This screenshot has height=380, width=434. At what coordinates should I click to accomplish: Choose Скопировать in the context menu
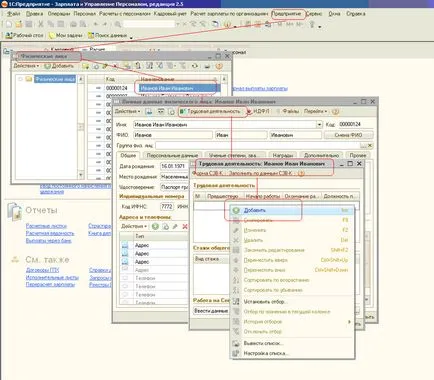pyautogui.click(x=292, y=220)
